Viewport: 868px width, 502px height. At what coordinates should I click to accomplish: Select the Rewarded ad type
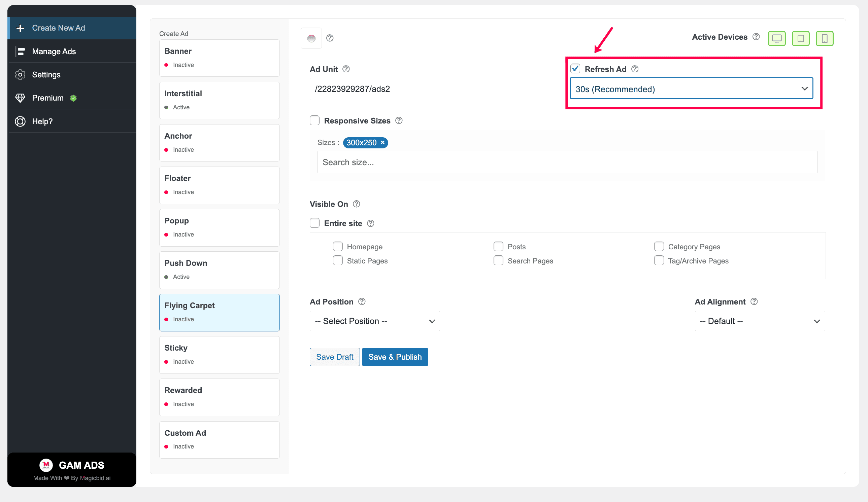pyautogui.click(x=219, y=397)
